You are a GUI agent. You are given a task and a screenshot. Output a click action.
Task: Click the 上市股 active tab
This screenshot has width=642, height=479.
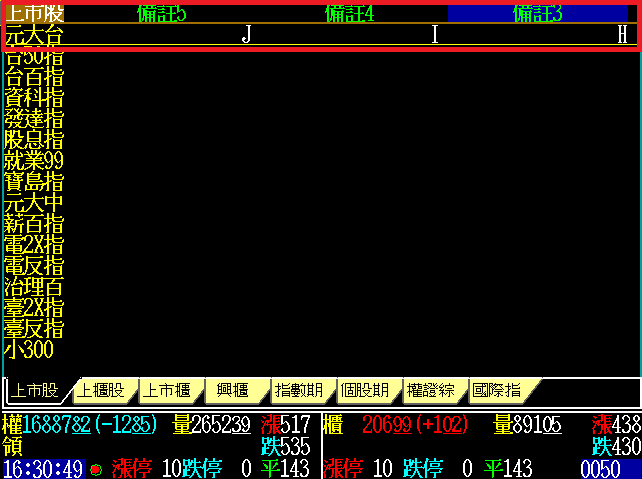(x=35, y=390)
